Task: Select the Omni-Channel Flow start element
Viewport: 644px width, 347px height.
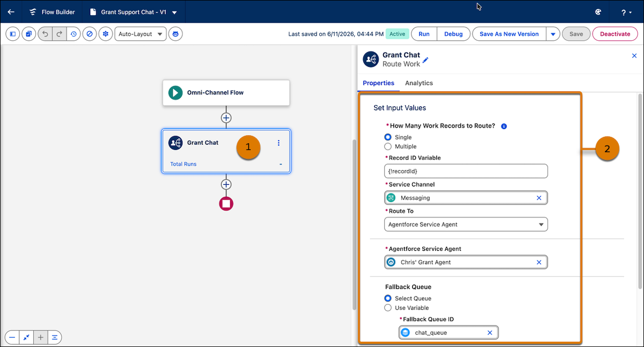Action: (226, 92)
